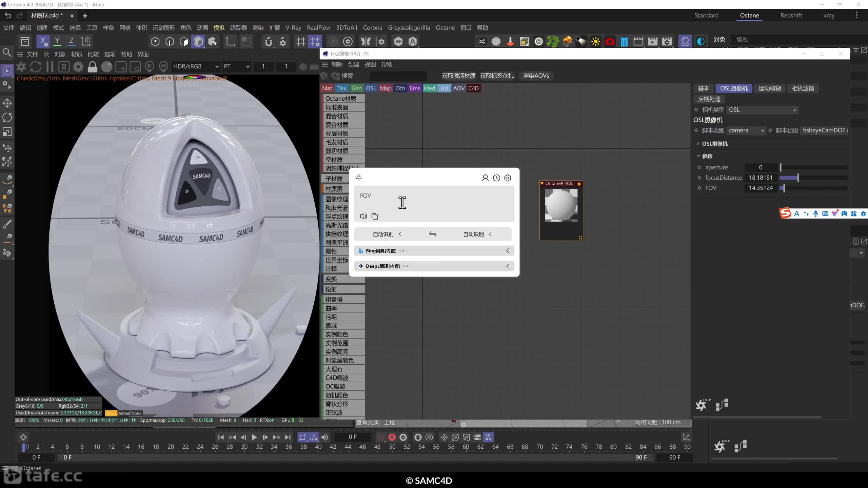Pin the translator popup window
The image size is (868, 488).
tap(359, 178)
